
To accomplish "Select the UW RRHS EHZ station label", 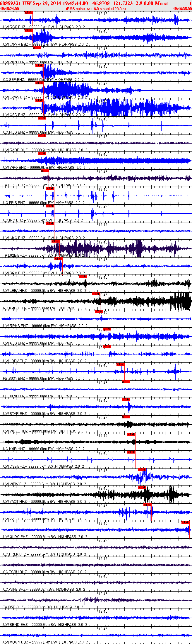I will click(x=16, y=326).
